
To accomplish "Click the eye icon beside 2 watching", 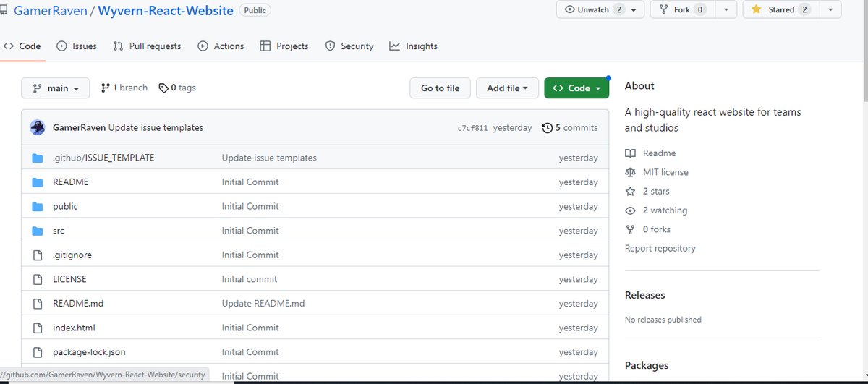I will pyautogui.click(x=631, y=210).
